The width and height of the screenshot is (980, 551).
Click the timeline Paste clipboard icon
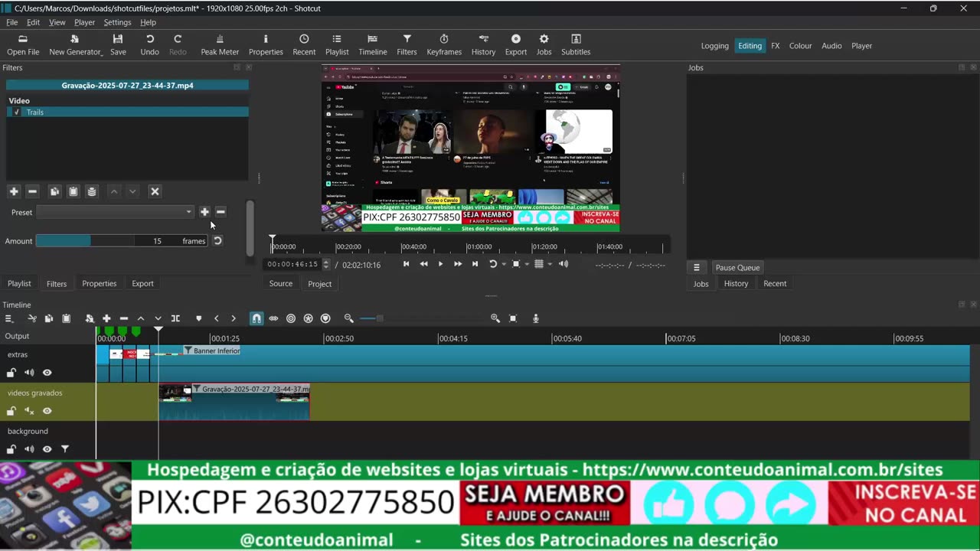pos(66,318)
